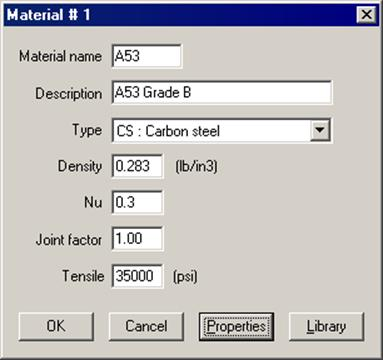Viewport: 383px width, 360px height.
Task: Expand the Type dropdown arrow
Action: (x=320, y=130)
